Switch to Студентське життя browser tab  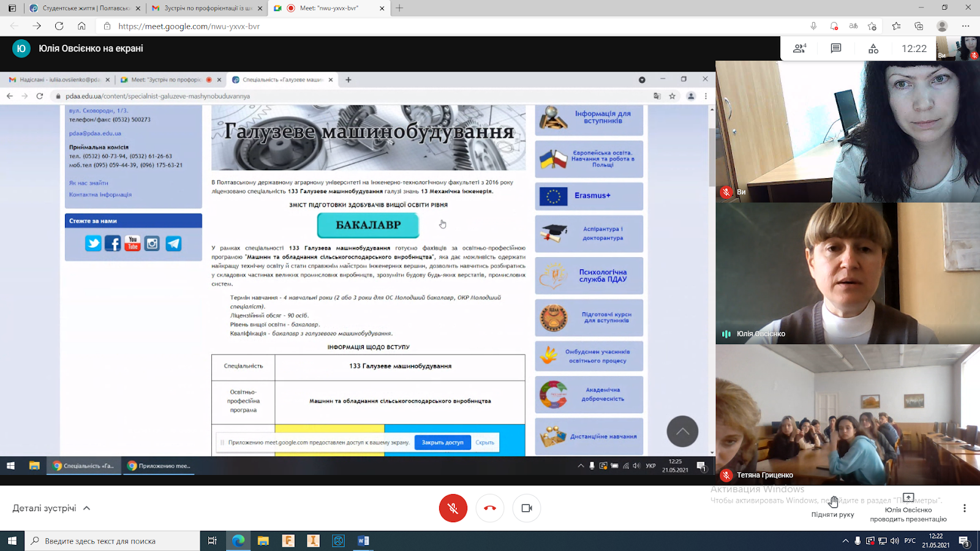[x=85, y=8]
